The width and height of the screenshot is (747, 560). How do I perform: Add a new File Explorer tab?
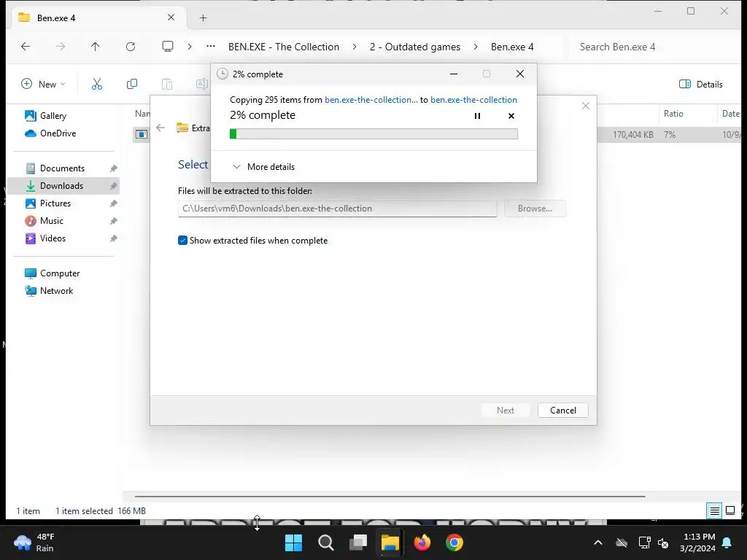click(x=204, y=18)
